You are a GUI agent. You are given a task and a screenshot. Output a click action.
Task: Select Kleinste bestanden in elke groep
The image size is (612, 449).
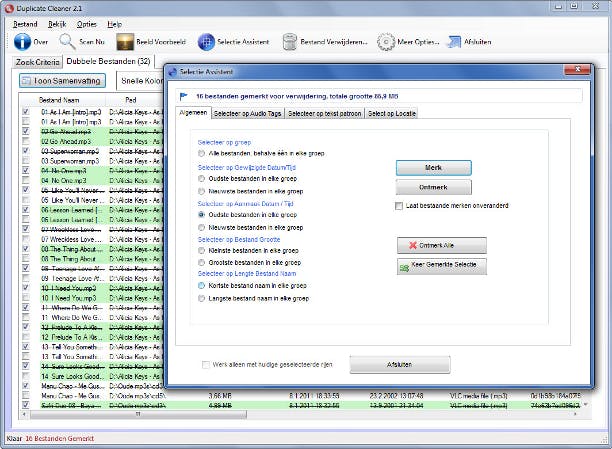coord(201,250)
